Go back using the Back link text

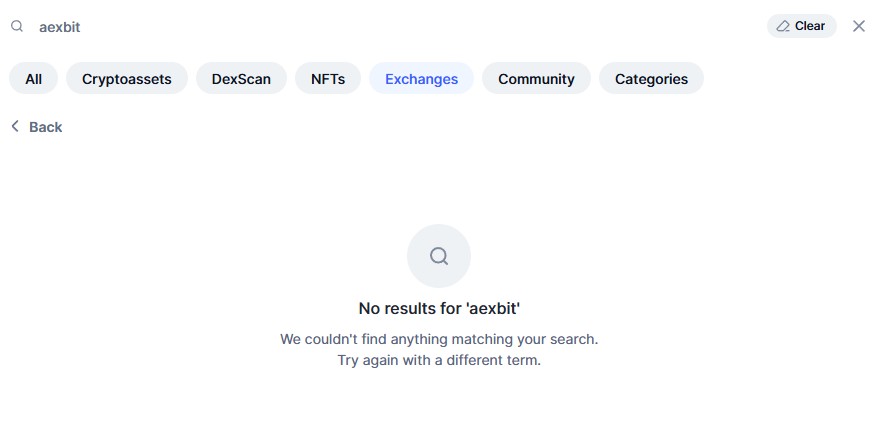tap(46, 127)
